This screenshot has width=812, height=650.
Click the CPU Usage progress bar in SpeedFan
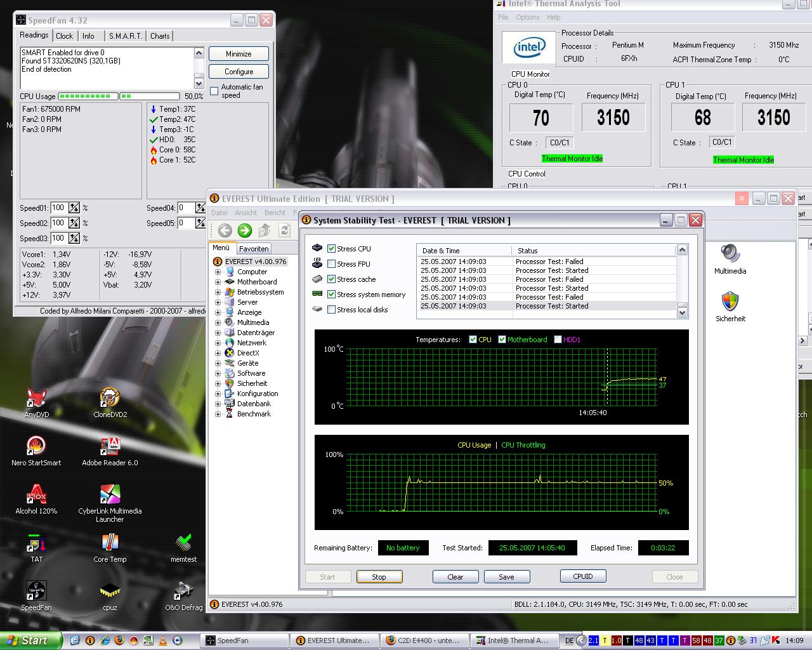tap(119, 96)
